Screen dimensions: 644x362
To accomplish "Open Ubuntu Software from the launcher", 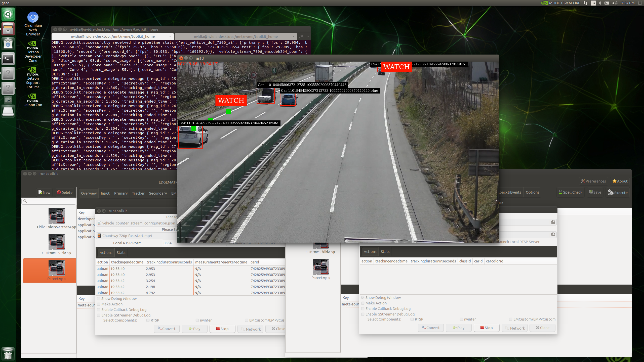I will coord(8,44).
